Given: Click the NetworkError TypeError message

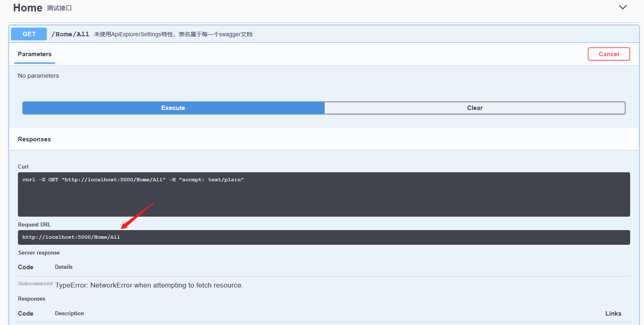Looking at the screenshot, I should (149, 285).
